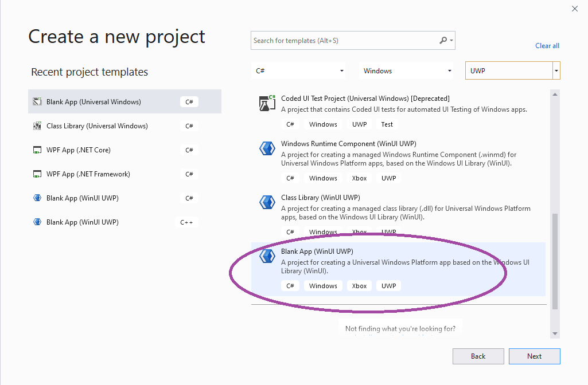Expand search options arrow beside magnifier
Screen dimensions: 588x385
click(x=451, y=41)
